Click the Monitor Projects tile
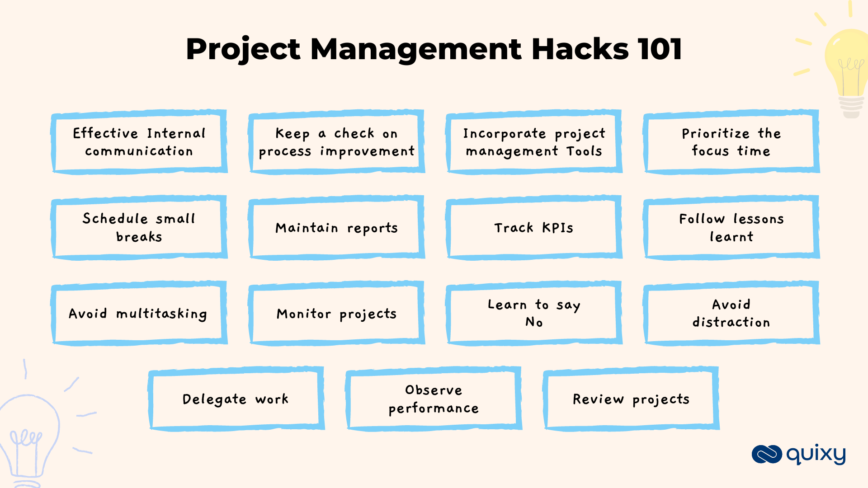 (x=335, y=312)
